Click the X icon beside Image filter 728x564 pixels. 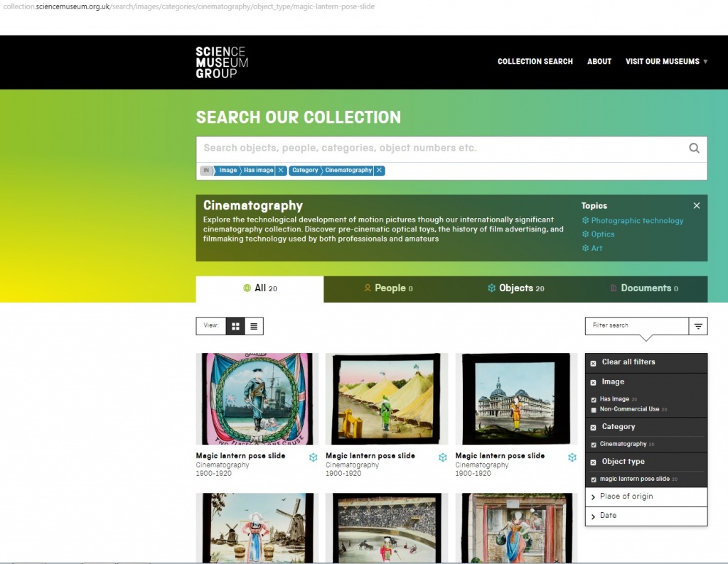tap(594, 383)
